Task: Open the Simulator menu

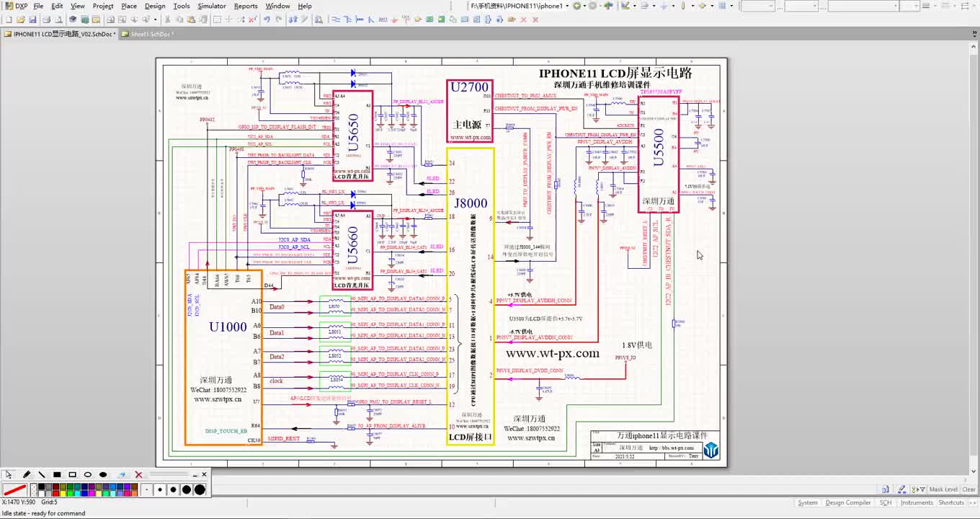Action: pos(212,6)
